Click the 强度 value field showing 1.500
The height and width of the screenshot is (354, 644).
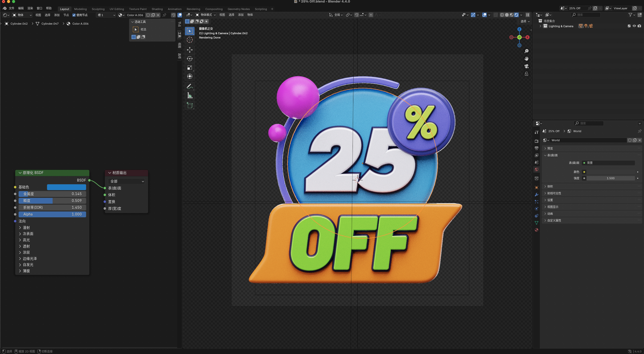click(x=610, y=178)
